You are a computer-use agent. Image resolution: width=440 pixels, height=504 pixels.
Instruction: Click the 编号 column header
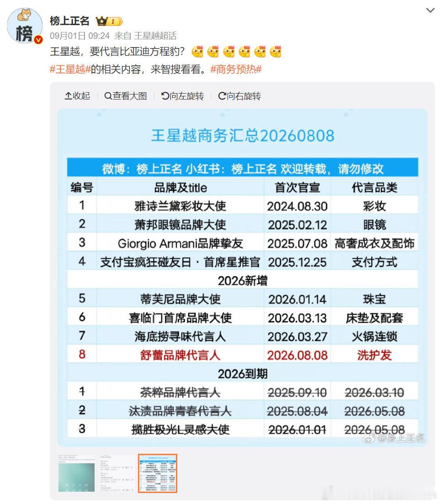coord(82,187)
